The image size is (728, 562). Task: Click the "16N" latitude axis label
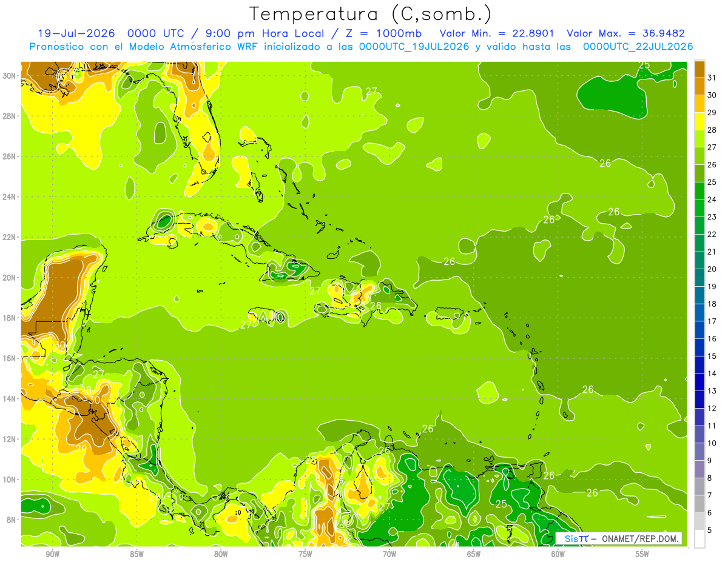10,358
